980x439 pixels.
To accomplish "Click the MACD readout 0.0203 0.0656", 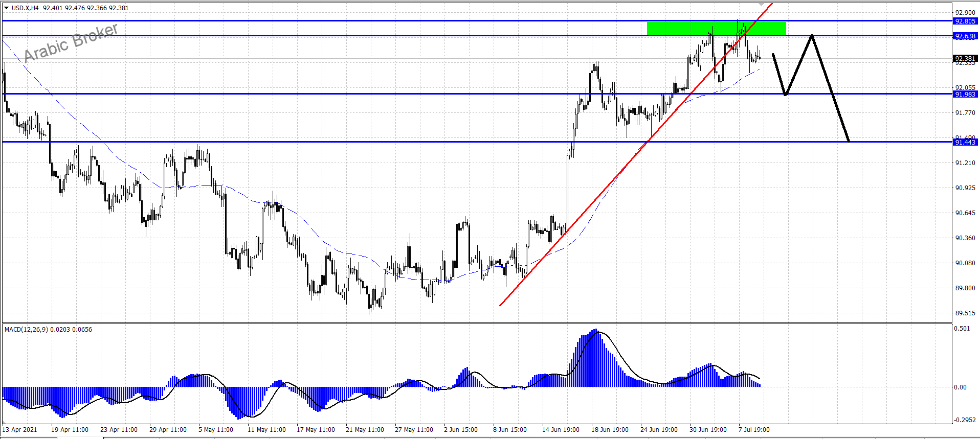I will point(71,330).
